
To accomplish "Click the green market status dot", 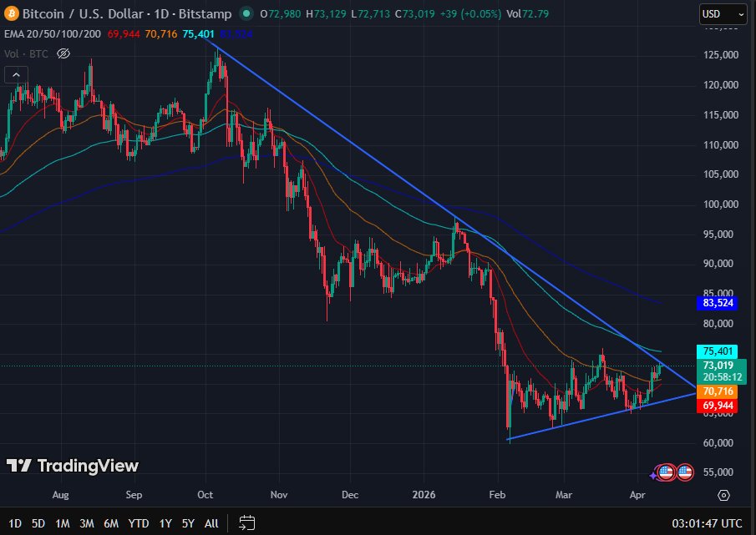I will tap(246, 14).
